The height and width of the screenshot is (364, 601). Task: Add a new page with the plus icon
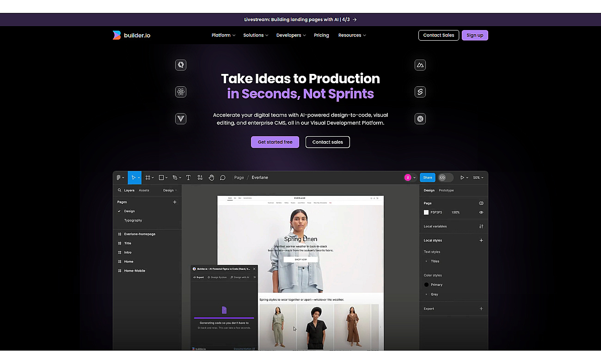pos(175,202)
